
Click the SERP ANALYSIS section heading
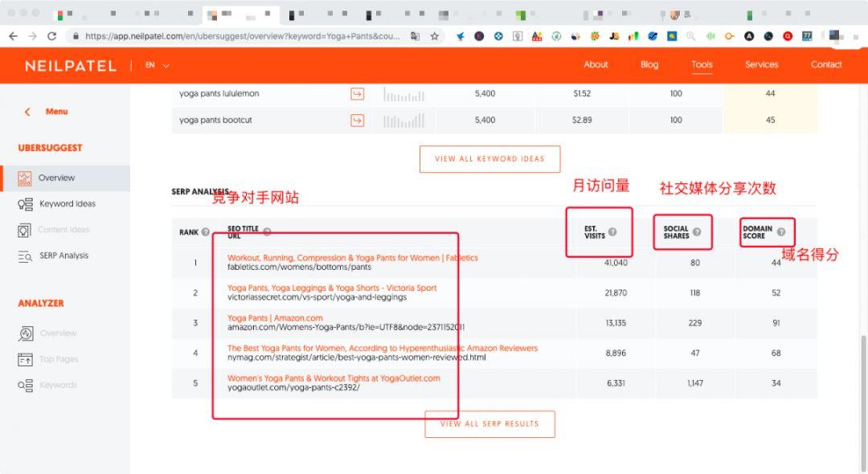pyautogui.click(x=200, y=191)
